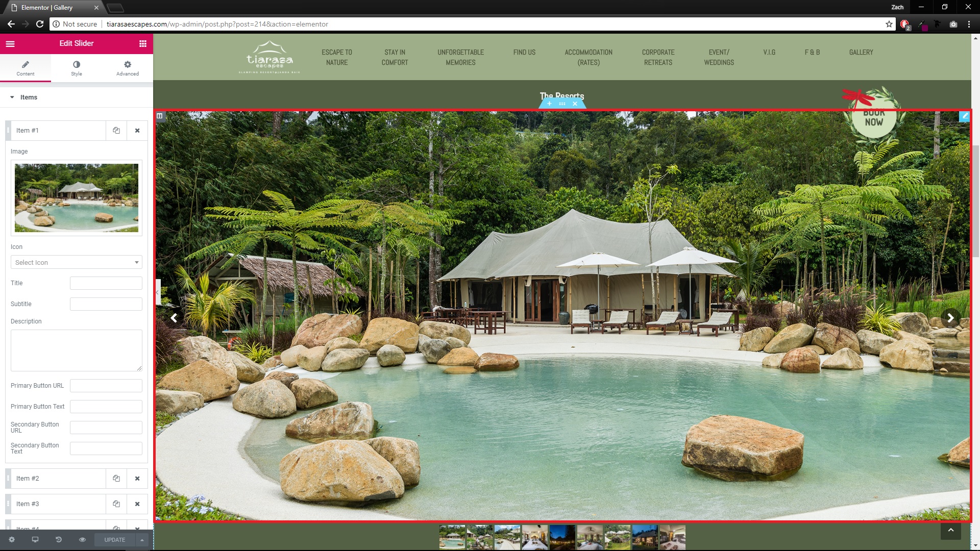The width and height of the screenshot is (980, 551).
Task: Click the scroll-to-top arrow button
Action: pos(950,530)
